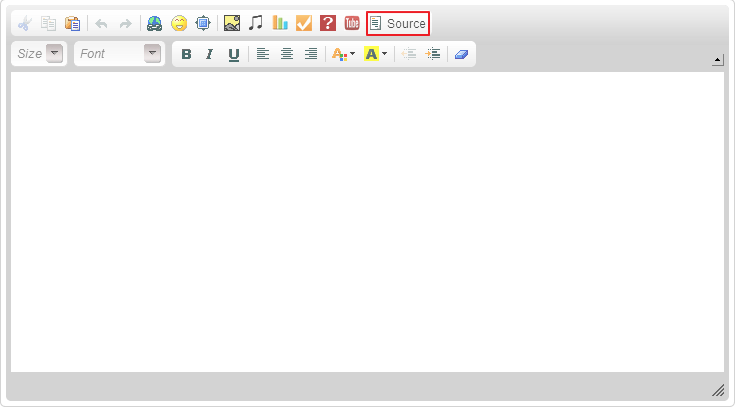
Task: Insert a hyperlink with globe icon
Action: 155,23
